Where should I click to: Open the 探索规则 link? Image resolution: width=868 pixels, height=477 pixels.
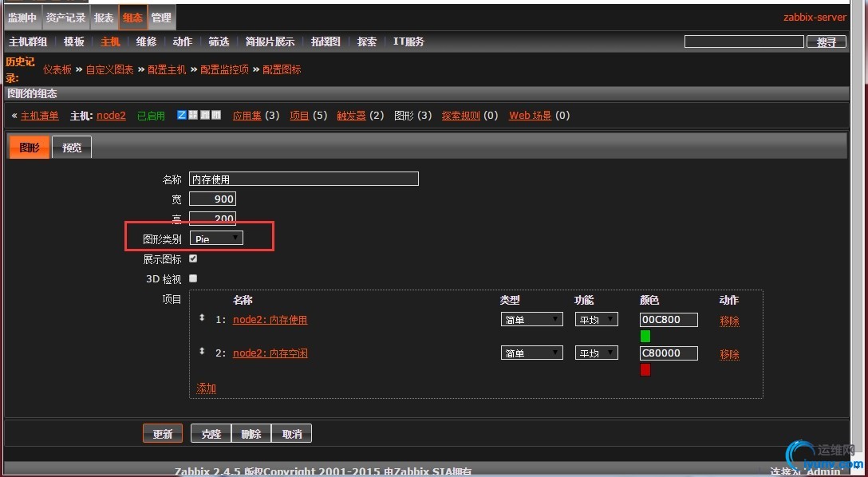pos(460,116)
